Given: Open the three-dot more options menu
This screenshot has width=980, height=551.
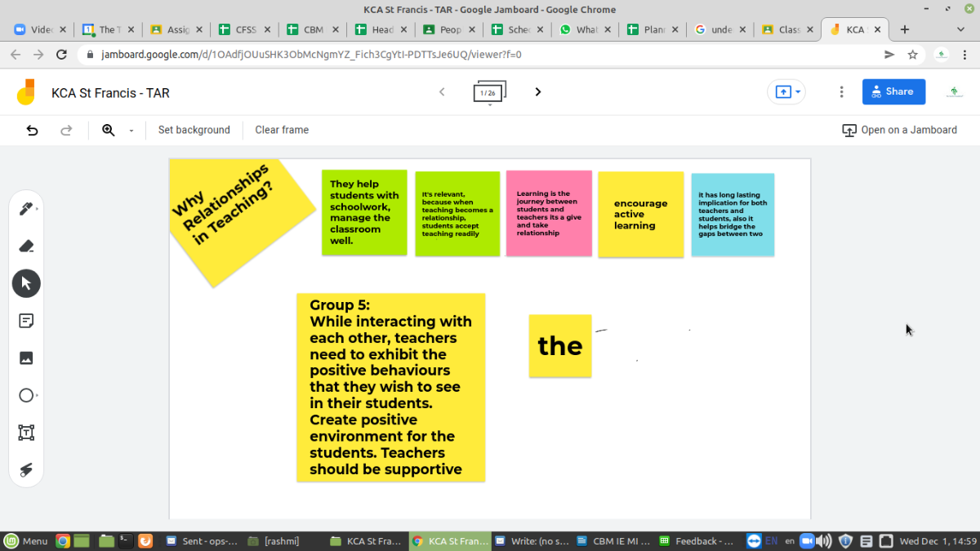Looking at the screenshot, I should (841, 91).
